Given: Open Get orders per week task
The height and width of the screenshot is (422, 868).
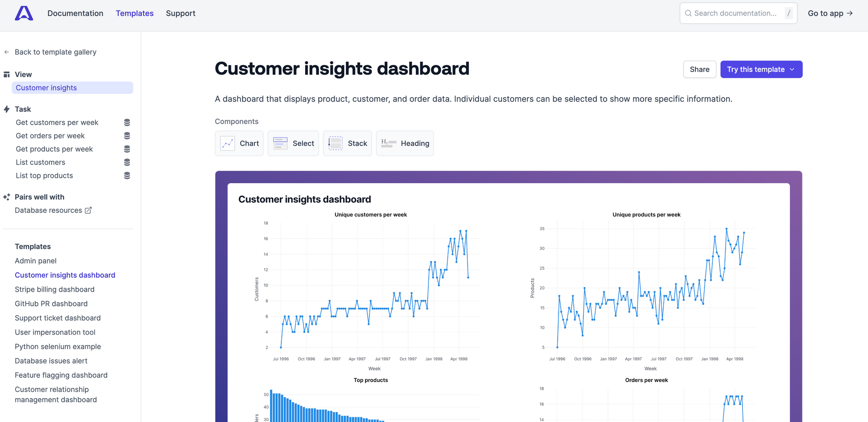Looking at the screenshot, I should 50,136.
